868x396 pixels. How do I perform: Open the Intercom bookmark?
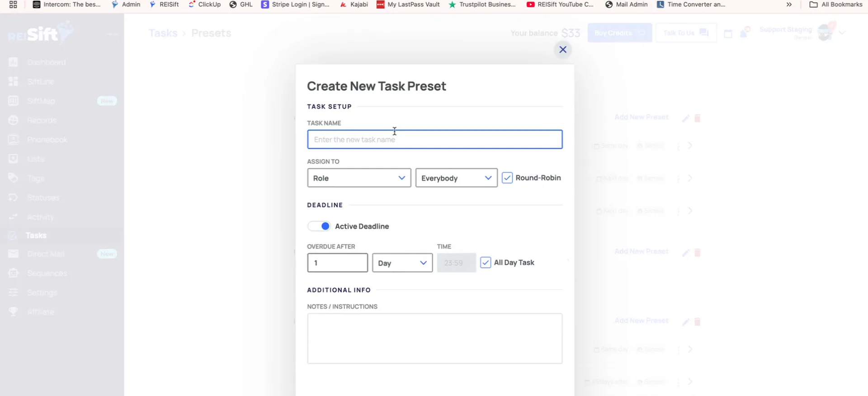coord(66,5)
